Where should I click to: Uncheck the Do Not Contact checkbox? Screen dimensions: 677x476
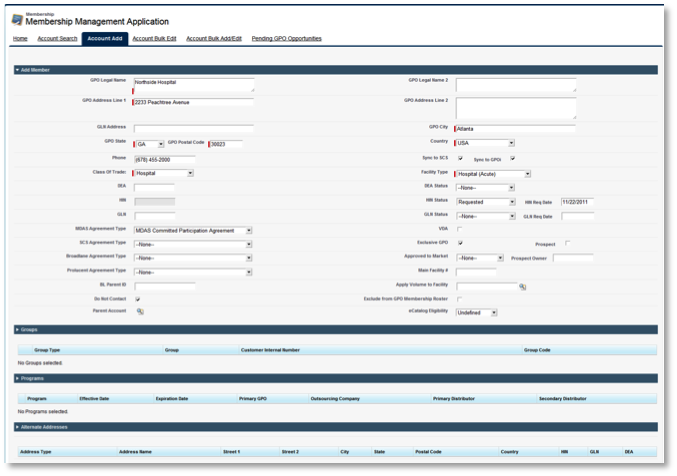[137, 299]
